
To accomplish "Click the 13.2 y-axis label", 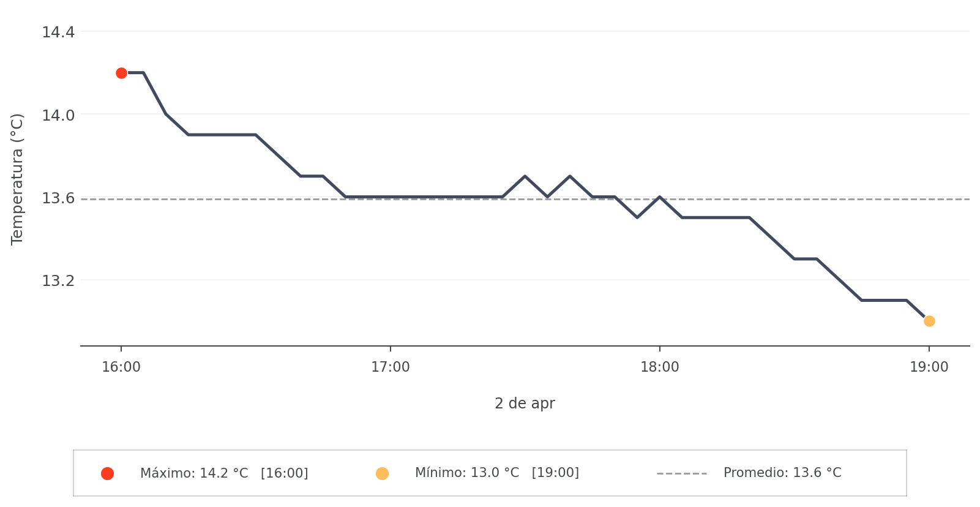I will [x=58, y=281].
